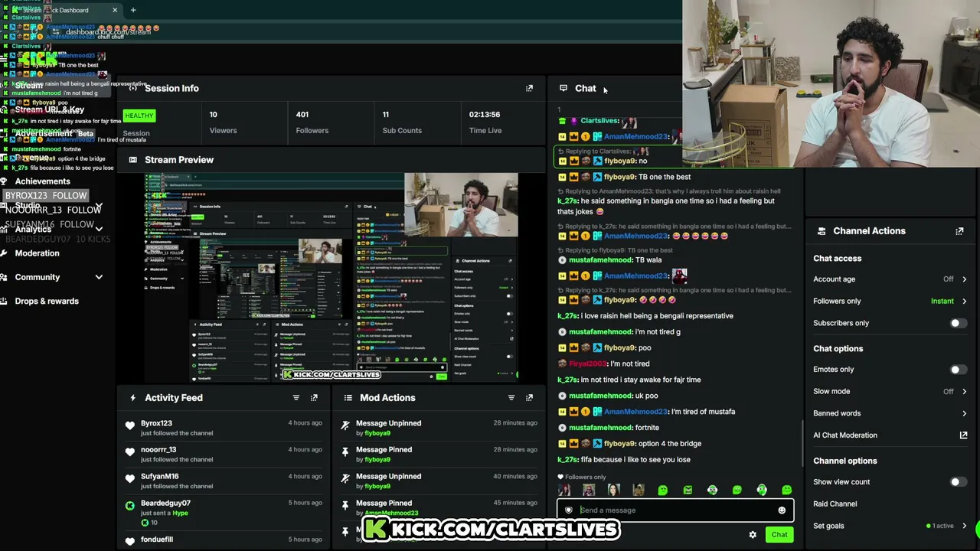This screenshot has height=551, width=980.
Task: Open the chat settings gear
Action: tap(753, 535)
